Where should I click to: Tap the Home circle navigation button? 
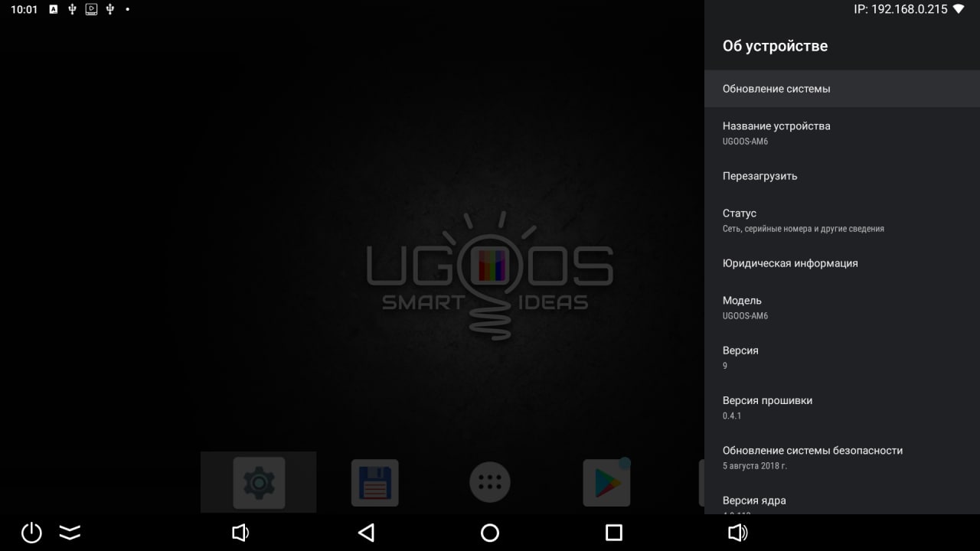pos(490,533)
